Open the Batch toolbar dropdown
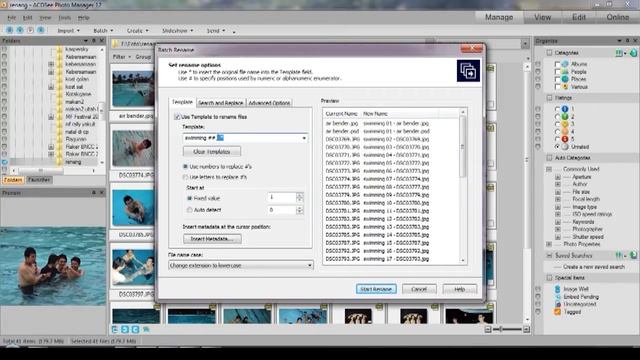Viewport: 640px width, 360px height. pyautogui.click(x=103, y=31)
